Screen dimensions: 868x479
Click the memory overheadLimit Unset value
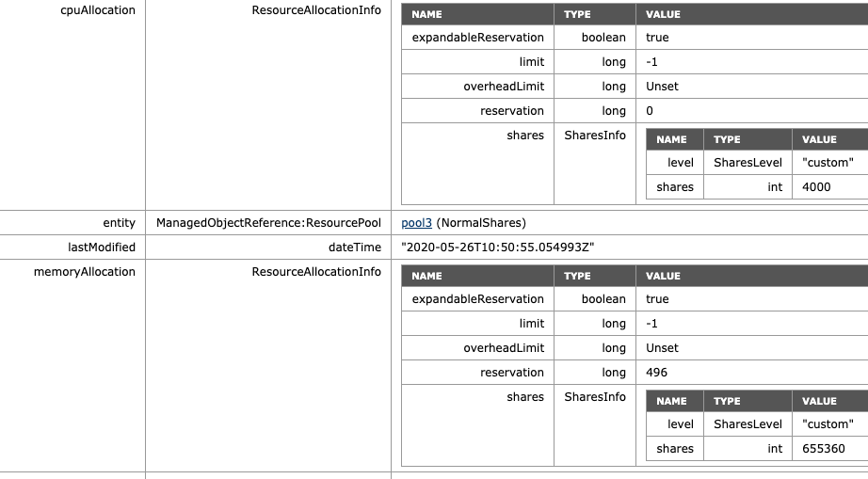(662, 348)
